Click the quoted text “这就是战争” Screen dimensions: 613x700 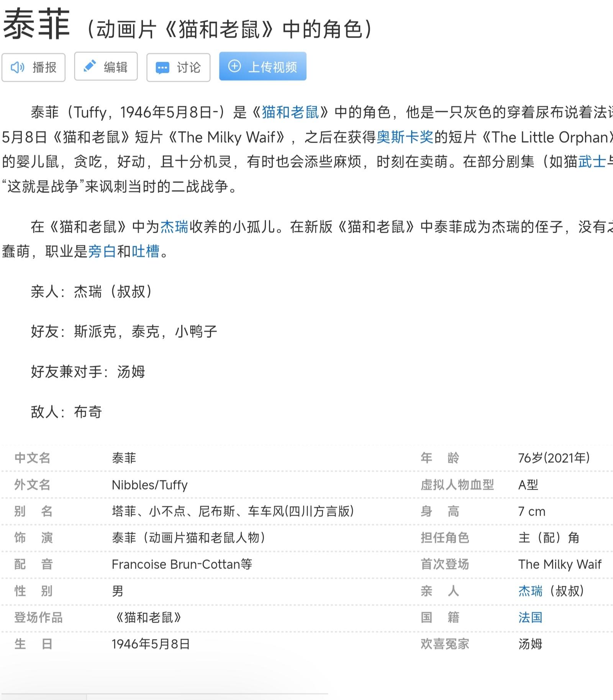pos(43,186)
